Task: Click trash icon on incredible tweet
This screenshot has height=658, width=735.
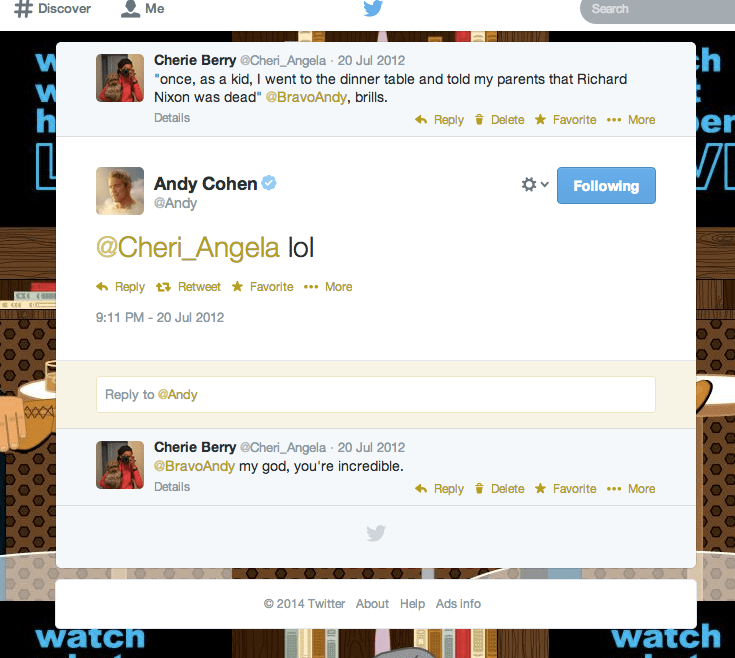Action: pyautogui.click(x=479, y=488)
